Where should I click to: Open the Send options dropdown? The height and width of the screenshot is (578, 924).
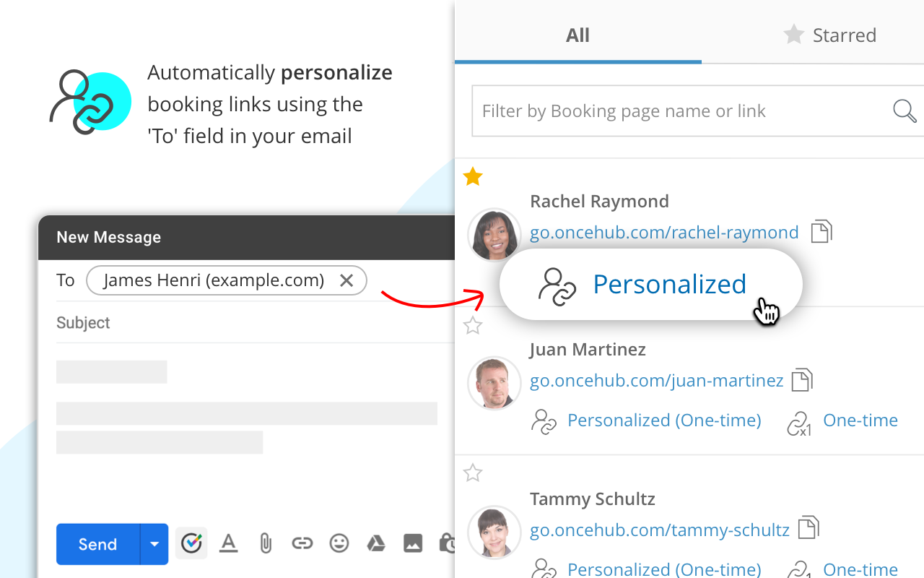point(154,544)
